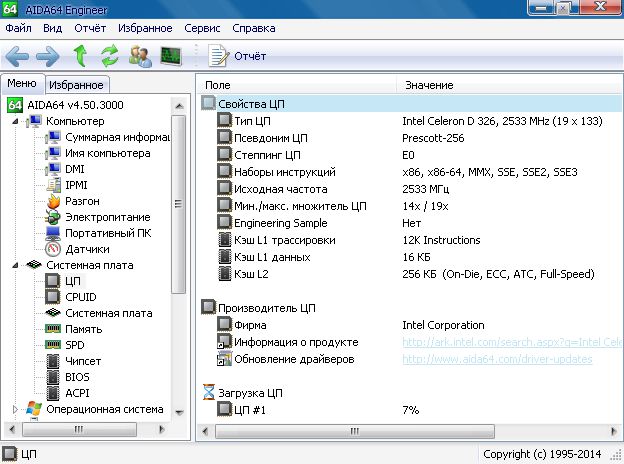
Task: Select Системная плата child item
Action: tap(109, 313)
